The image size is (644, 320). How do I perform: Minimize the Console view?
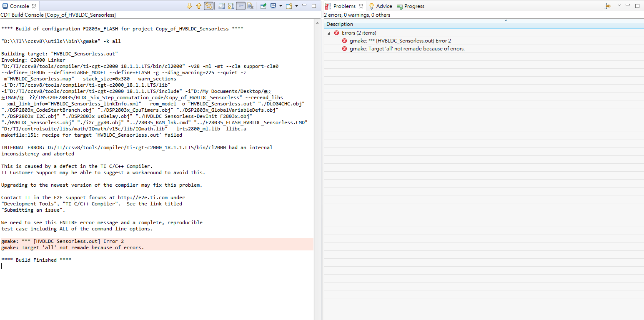304,5
